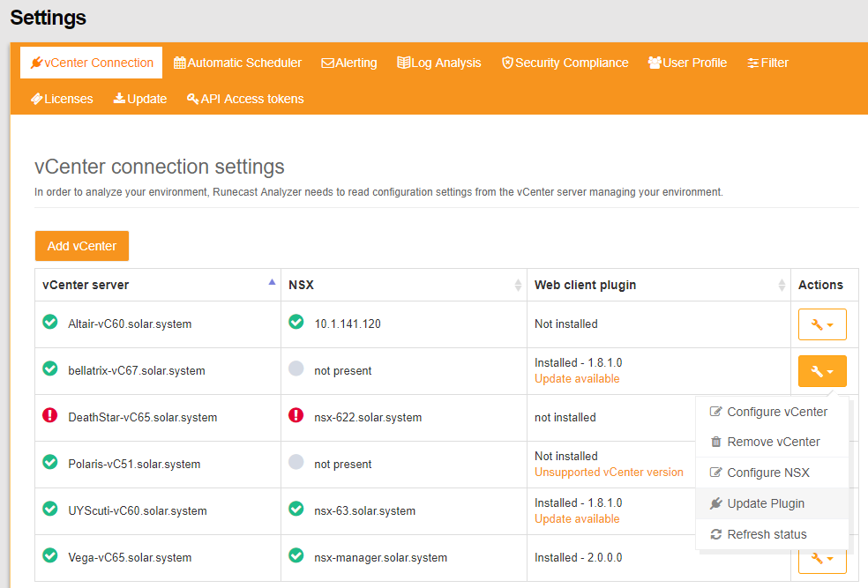Click red alert icon for DeathStar-vC65 server
Viewport: 868px width, 588px height.
(49, 415)
